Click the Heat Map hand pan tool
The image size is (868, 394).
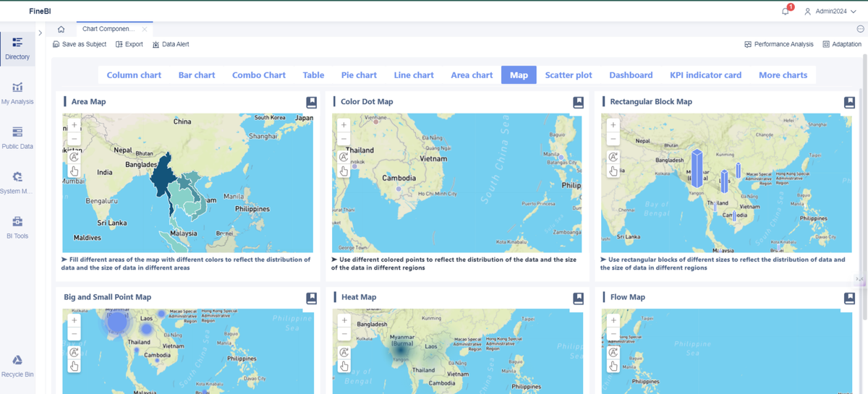tap(344, 366)
